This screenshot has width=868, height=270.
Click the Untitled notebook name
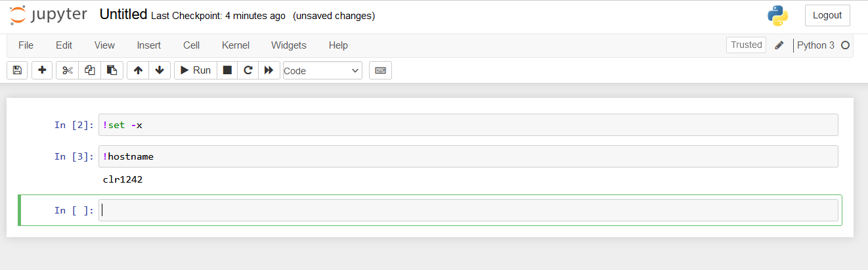(123, 14)
